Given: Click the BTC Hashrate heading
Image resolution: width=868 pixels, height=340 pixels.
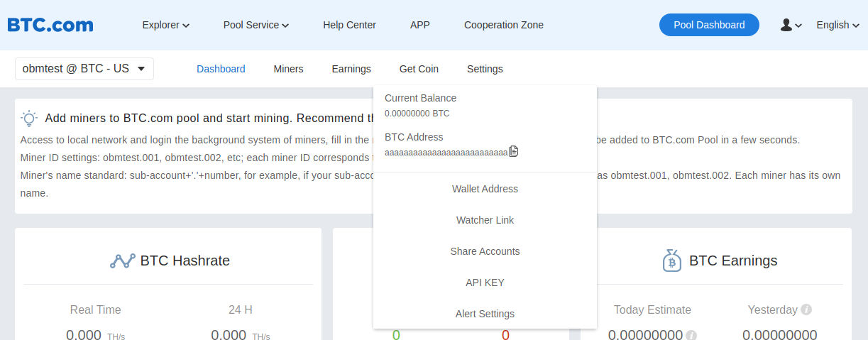Looking at the screenshot, I should pos(185,261).
